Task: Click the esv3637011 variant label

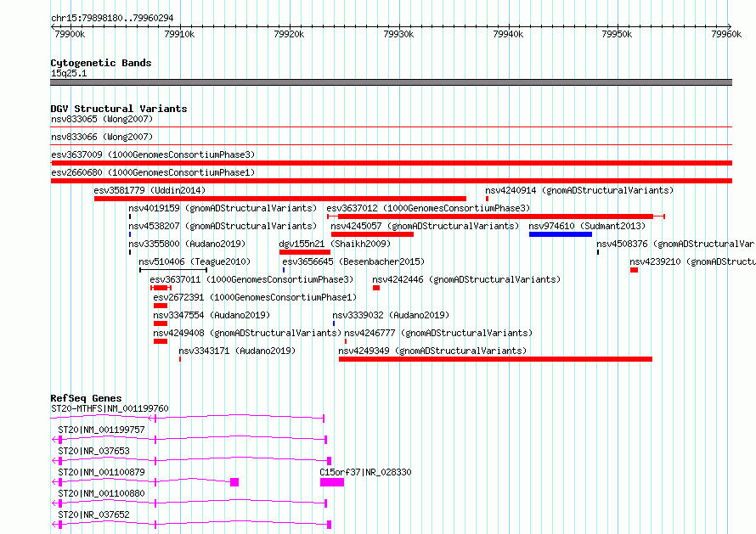Action: 251,279
